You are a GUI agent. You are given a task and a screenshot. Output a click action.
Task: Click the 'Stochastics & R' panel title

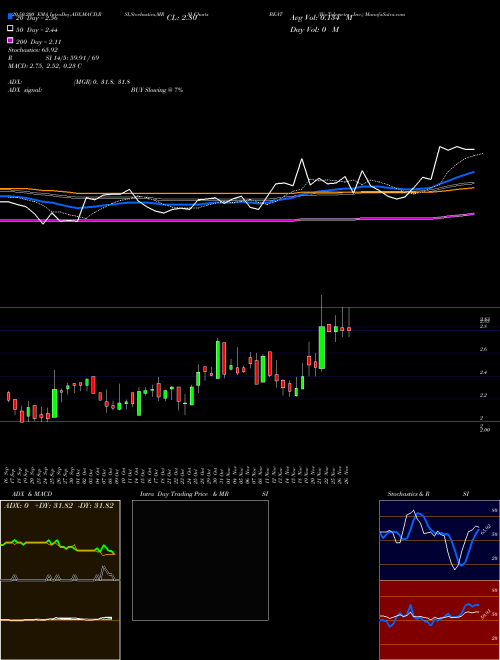coord(409,494)
